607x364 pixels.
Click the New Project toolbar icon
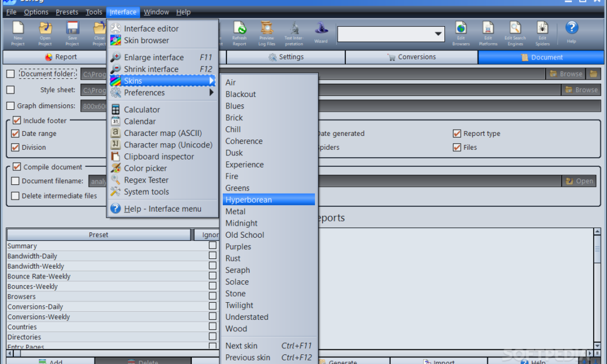[18, 33]
